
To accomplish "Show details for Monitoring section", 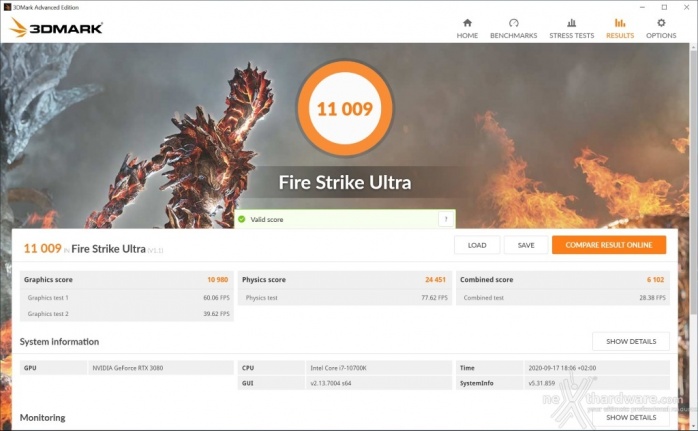I will tap(631, 418).
